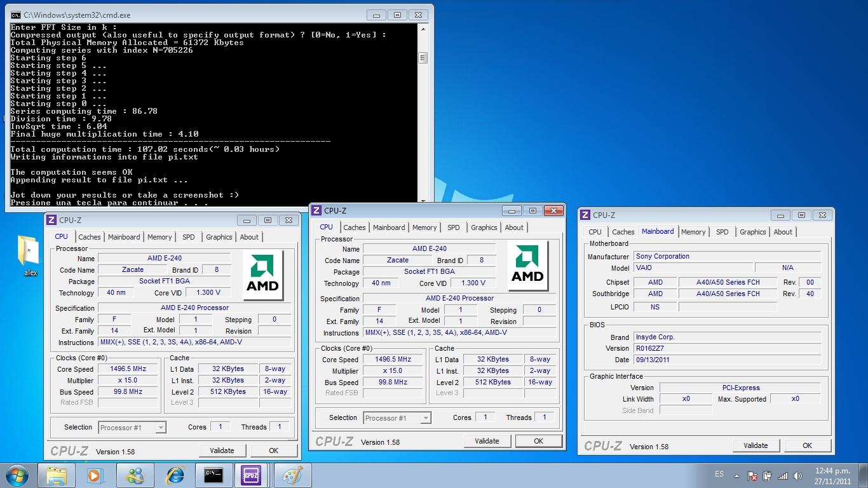Open the Paint taskbar icon
Image resolution: width=868 pixels, height=488 pixels.
tap(292, 475)
